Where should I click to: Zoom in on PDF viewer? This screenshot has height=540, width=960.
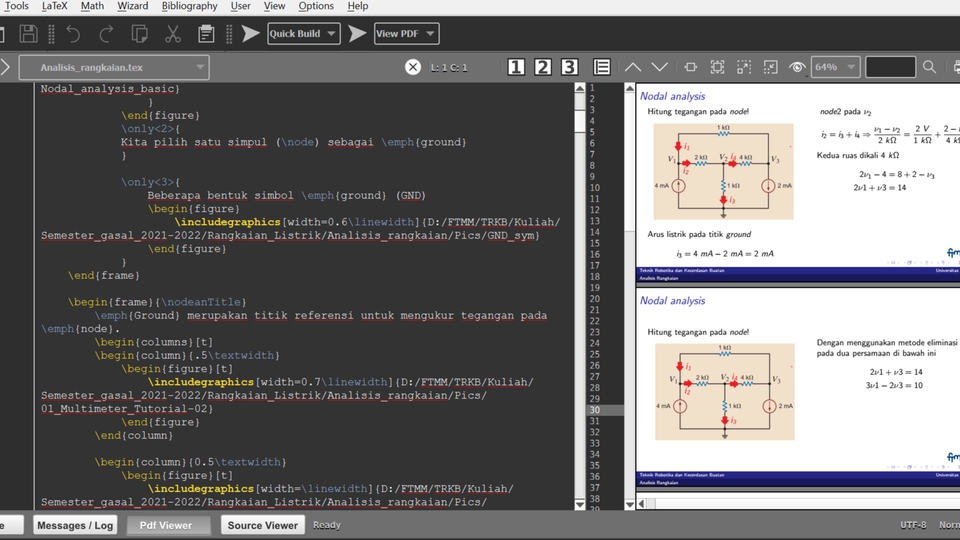pyautogui.click(x=744, y=67)
